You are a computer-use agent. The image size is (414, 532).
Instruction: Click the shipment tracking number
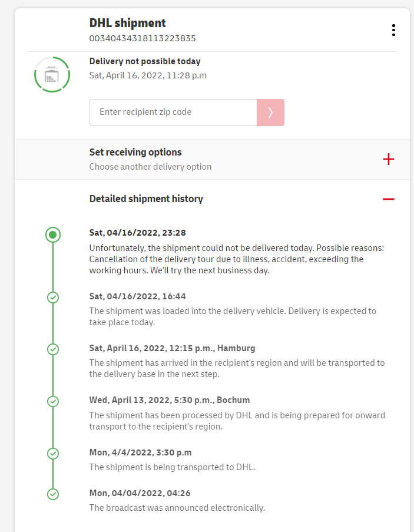[143, 38]
